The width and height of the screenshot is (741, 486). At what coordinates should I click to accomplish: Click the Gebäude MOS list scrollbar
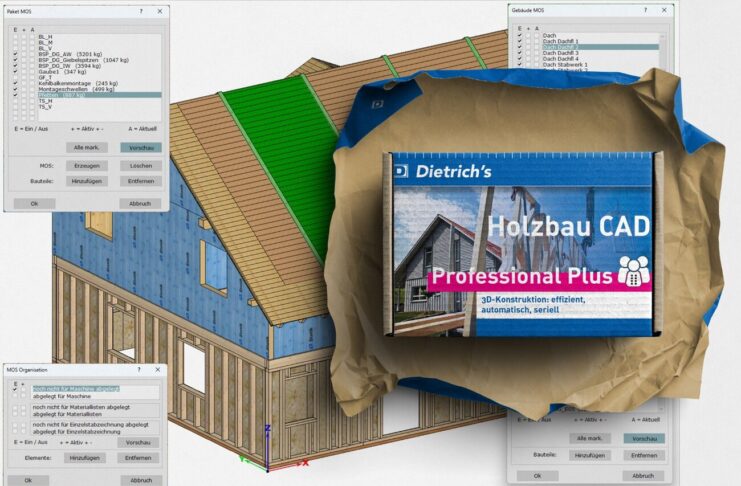(x=662, y=52)
